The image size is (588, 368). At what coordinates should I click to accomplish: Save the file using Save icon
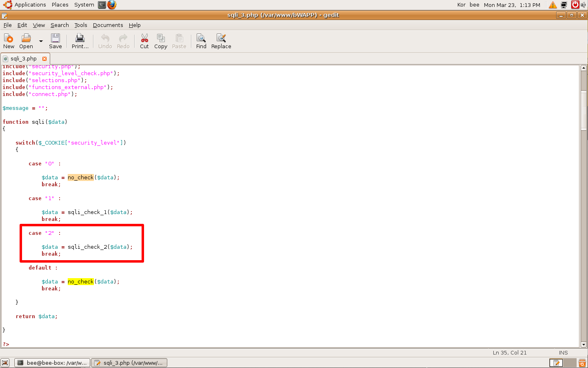click(x=55, y=41)
